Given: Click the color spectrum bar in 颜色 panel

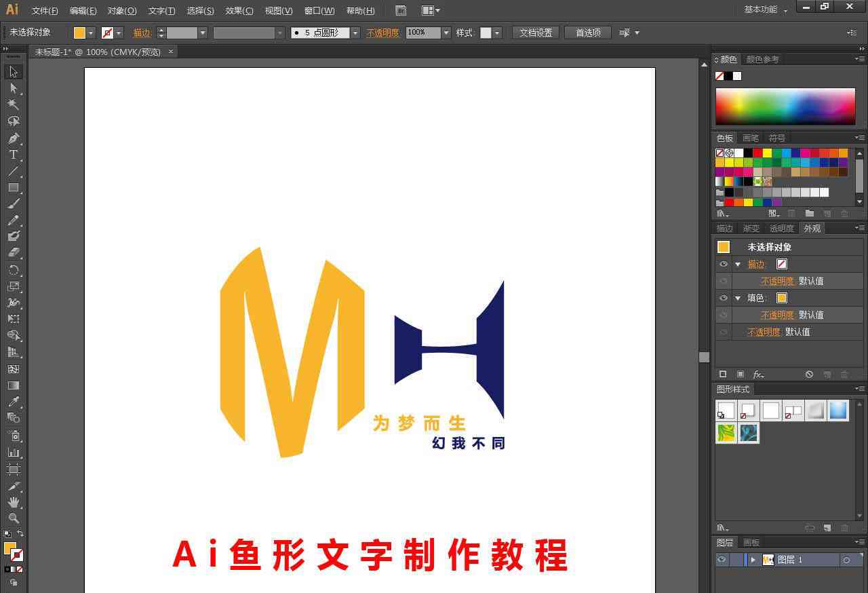Looking at the screenshot, I should tap(785, 106).
